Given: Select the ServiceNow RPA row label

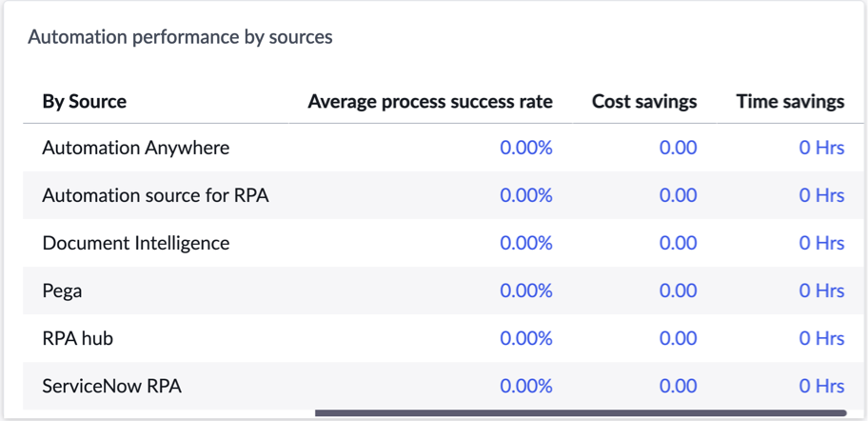Looking at the screenshot, I should pyautogui.click(x=111, y=386).
